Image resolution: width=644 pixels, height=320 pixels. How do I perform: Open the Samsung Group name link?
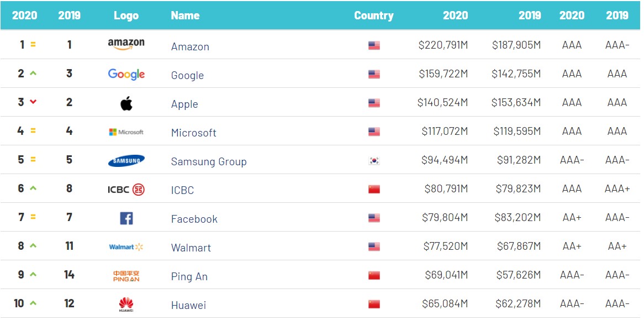(x=208, y=161)
